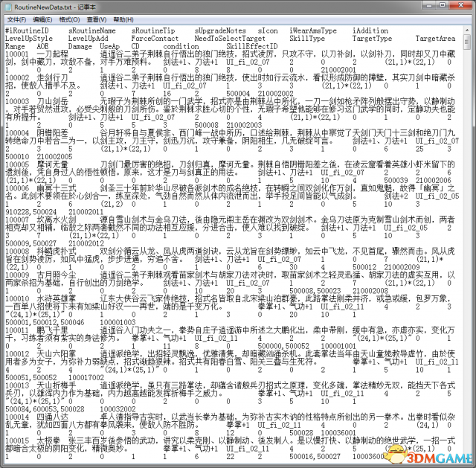
Task: Click the effect ID 210002012
Action: point(86,244)
